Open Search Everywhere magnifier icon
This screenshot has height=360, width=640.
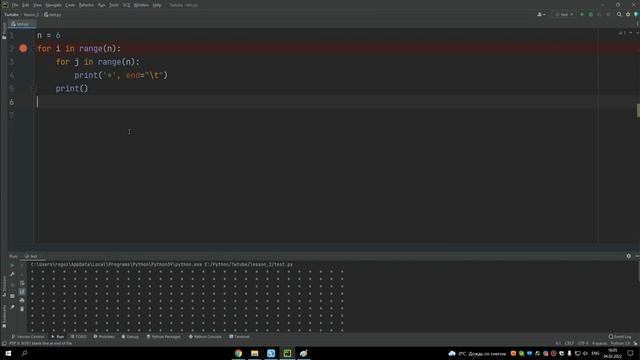[x=619, y=15]
